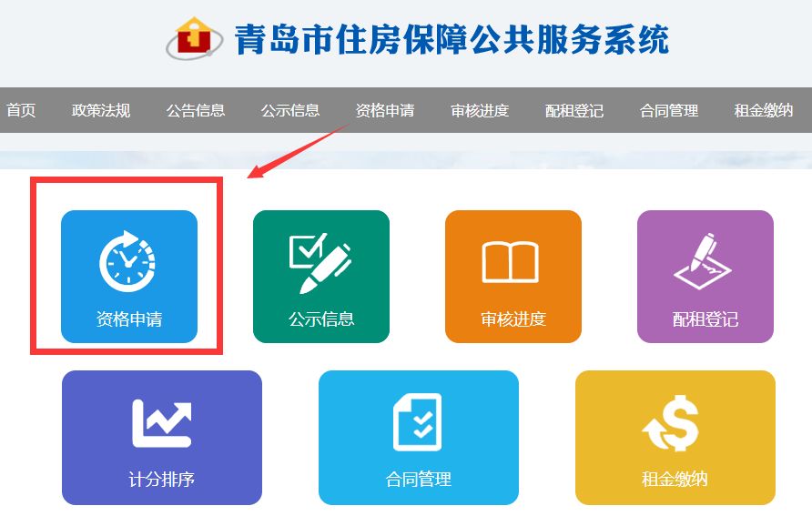This screenshot has height=516, width=812.
Task: Open 首页 in the navigation bar
Action: 21,110
